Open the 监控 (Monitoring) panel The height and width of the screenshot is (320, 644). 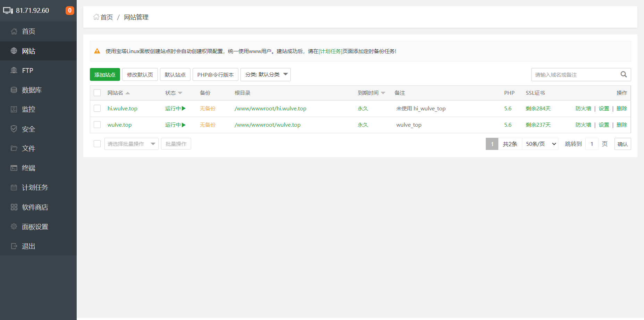coord(28,109)
